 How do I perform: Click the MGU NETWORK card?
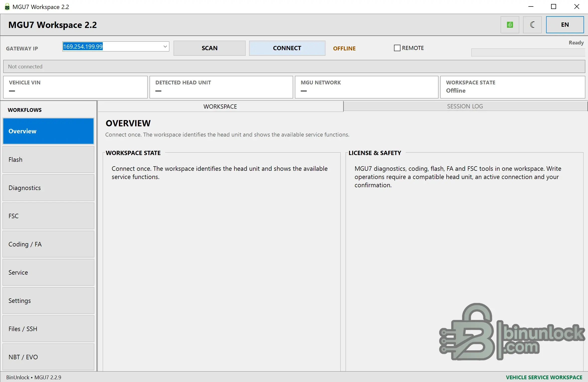[367, 87]
